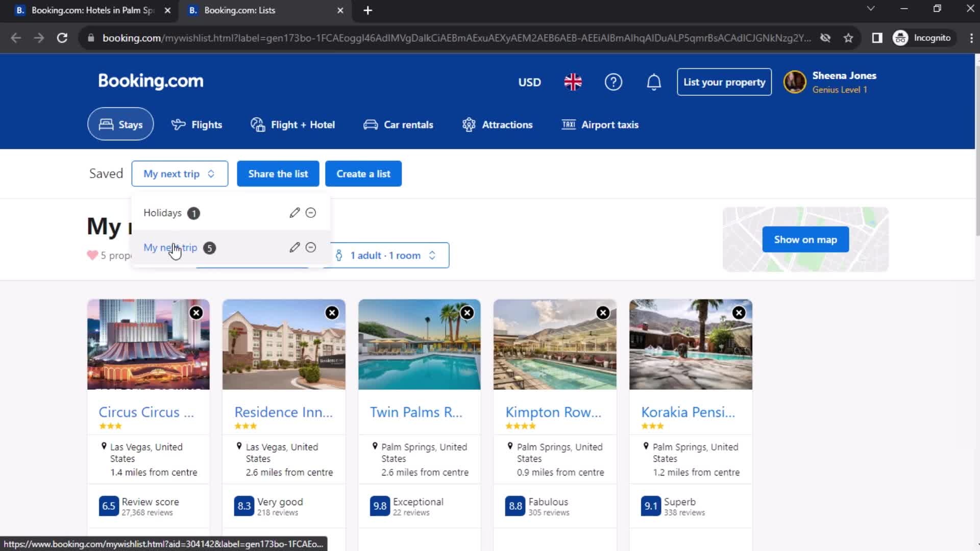Click the UK flag language icon
The width and height of the screenshot is (980, 551).
pyautogui.click(x=573, y=82)
